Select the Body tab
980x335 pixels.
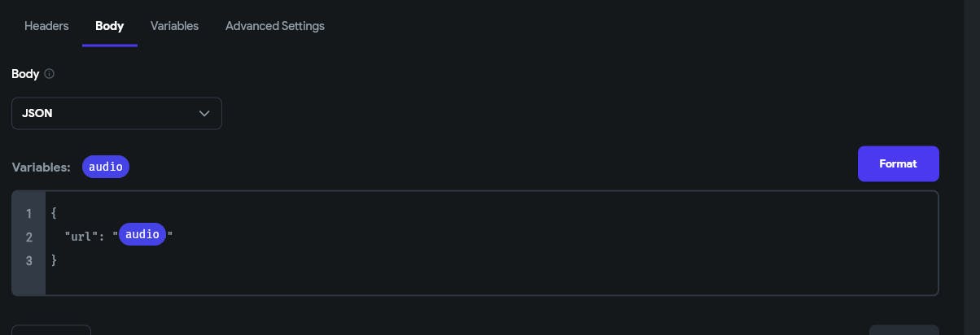(109, 26)
